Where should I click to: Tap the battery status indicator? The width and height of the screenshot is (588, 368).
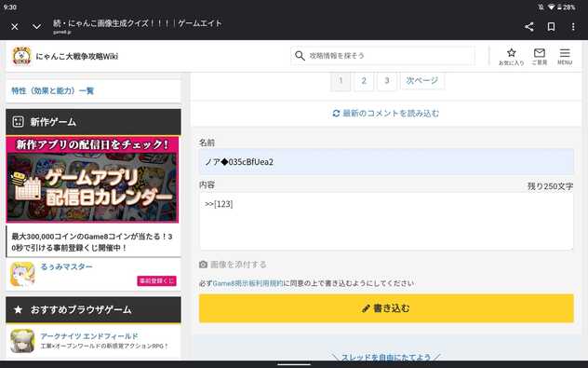[566, 7]
